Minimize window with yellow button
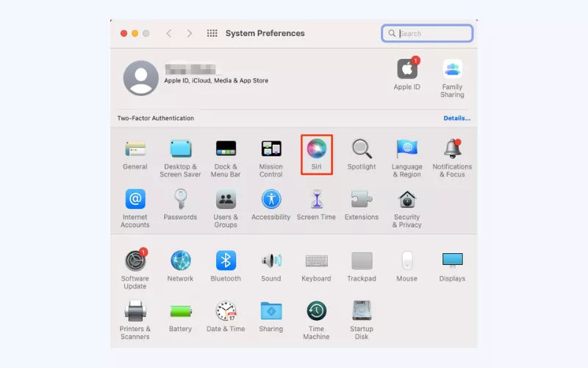 tap(135, 33)
